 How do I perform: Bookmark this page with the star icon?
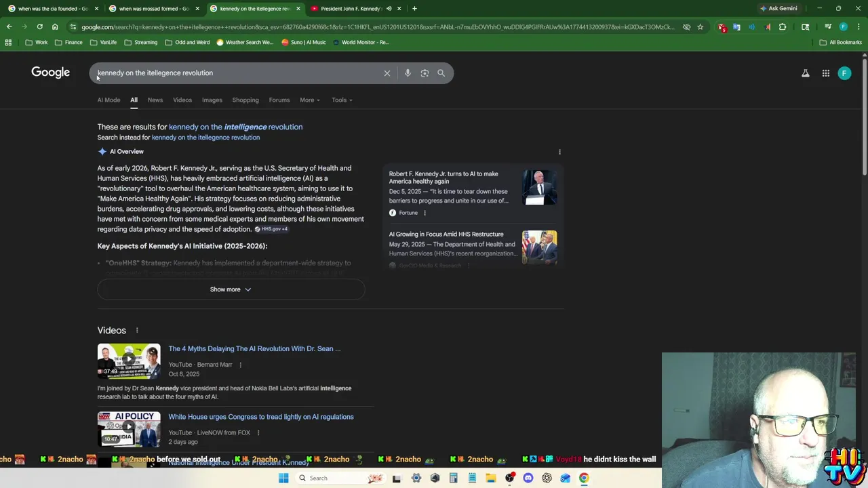pyautogui.click(x=700, y=27)
